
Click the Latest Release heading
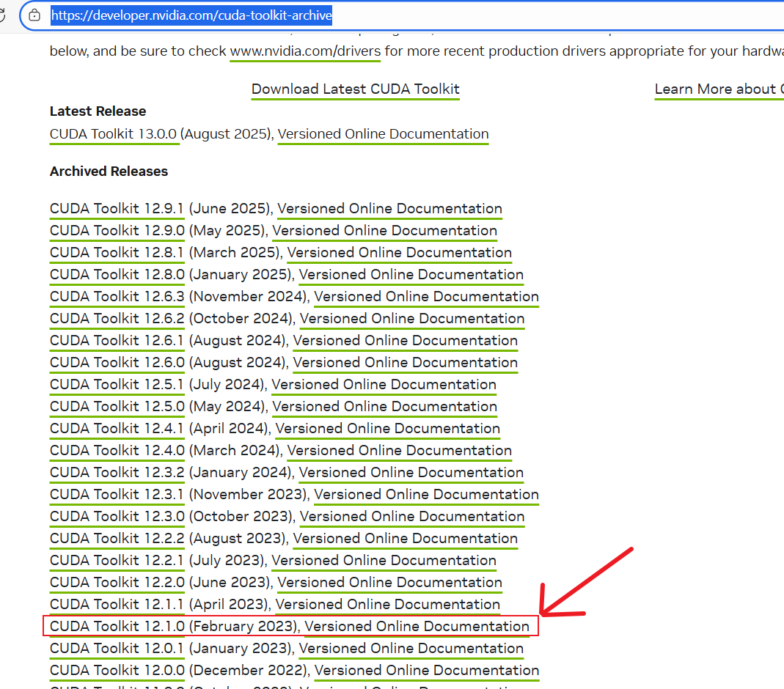click(98, 111)
